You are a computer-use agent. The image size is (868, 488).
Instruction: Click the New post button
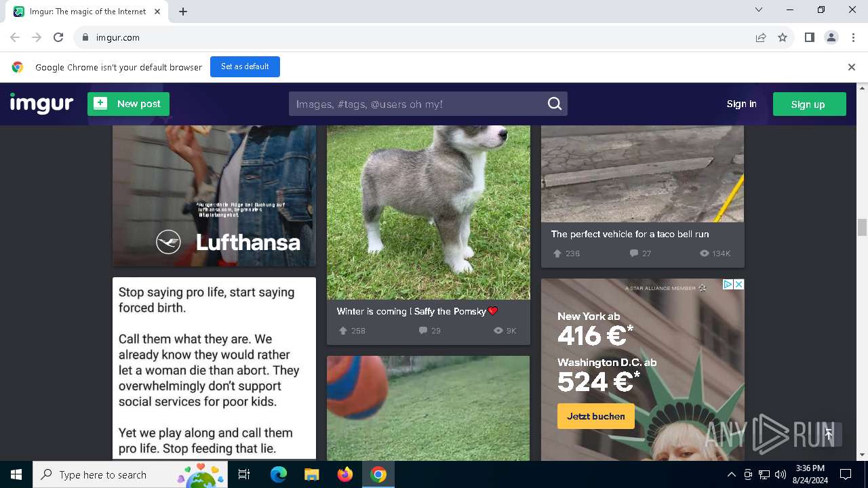[x=128, y=104]
